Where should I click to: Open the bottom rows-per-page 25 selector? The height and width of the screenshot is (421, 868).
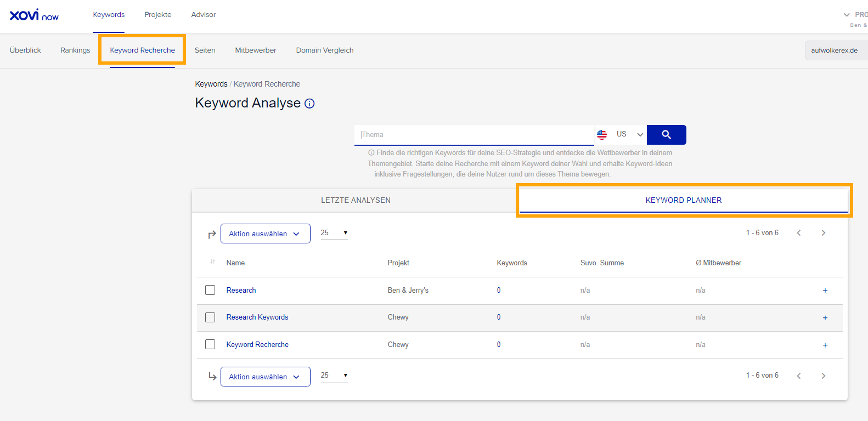point(334,376)
